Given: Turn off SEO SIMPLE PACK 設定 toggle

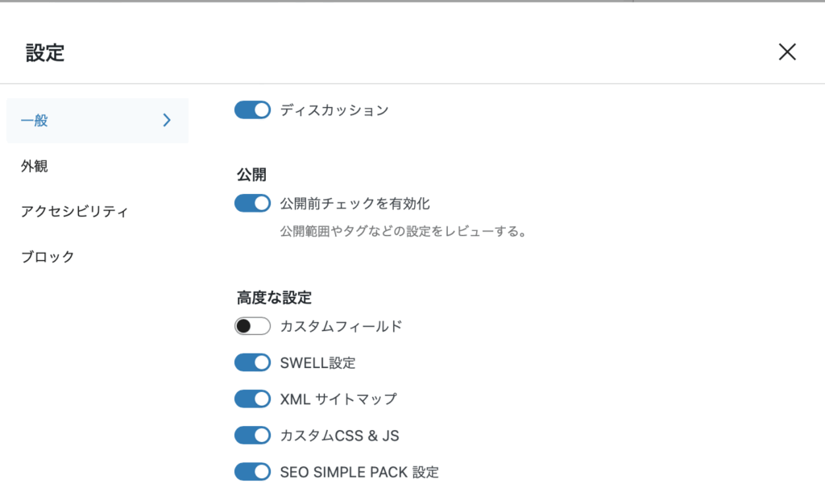Looking at the screenshot, I should pyautogui.click(x=252, y=472).
